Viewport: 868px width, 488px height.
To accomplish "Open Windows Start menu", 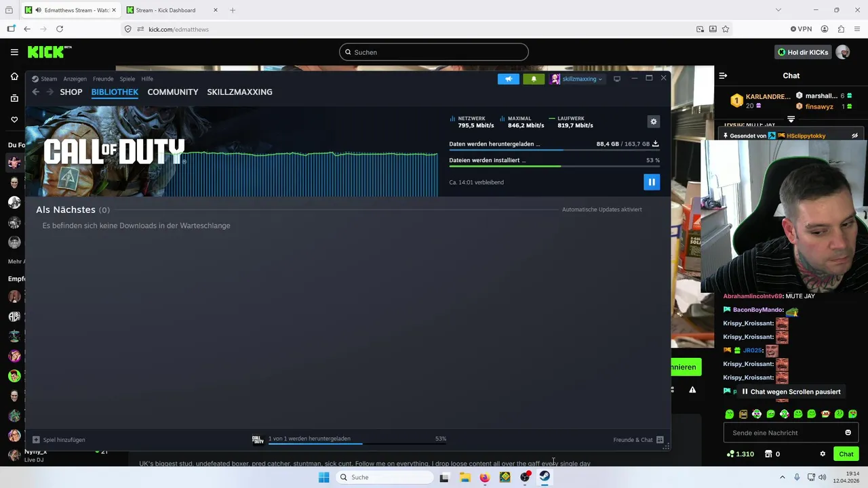I will click(x=324, y=477).
